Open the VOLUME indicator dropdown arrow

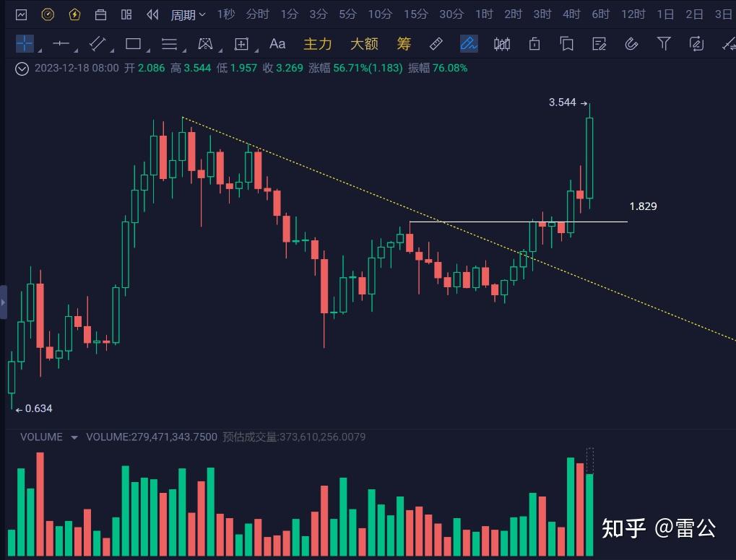[74, 437]
